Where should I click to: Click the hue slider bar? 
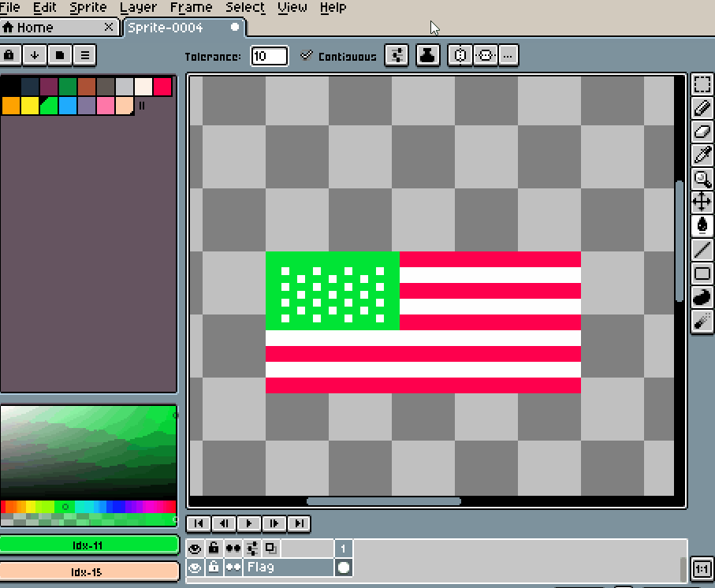click(88, 506)
